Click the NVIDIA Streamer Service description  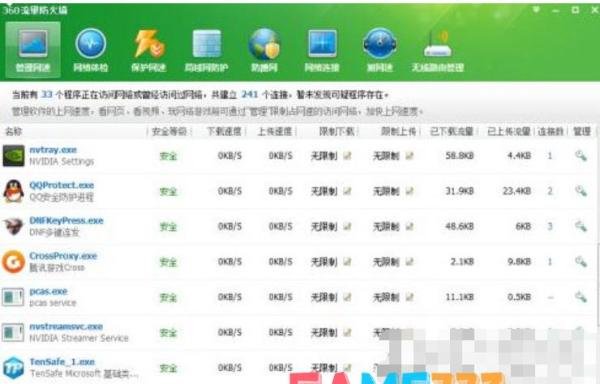[79, 338]
